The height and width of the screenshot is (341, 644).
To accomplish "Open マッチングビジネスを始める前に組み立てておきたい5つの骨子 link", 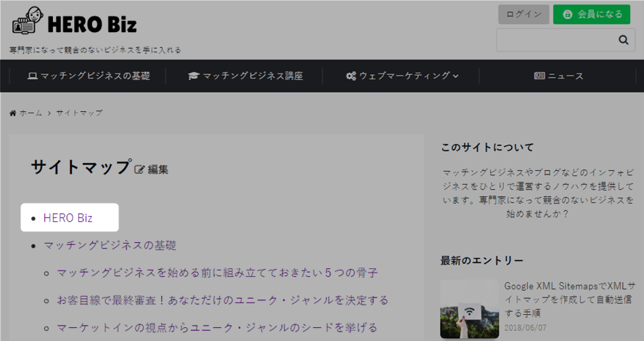I will coord(217,273).
